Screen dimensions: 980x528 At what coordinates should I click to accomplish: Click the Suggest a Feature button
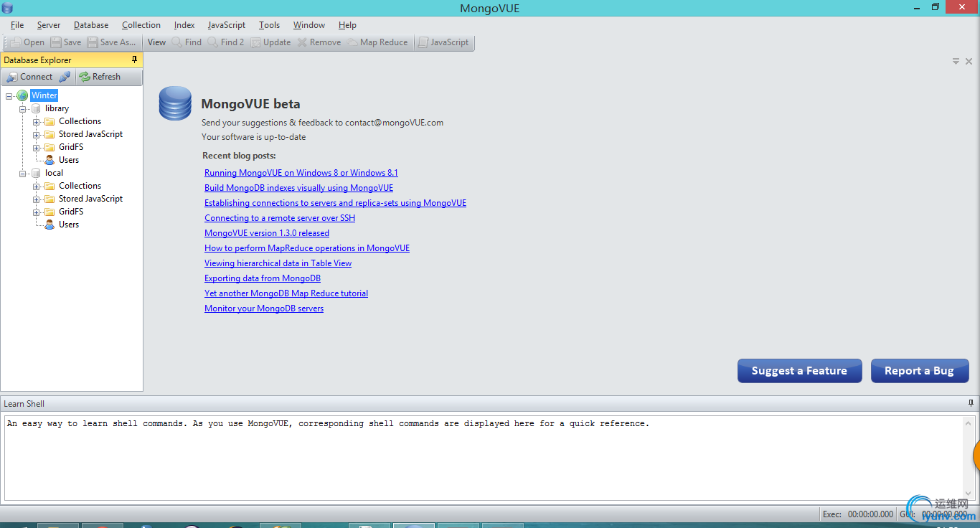(799, 371)
